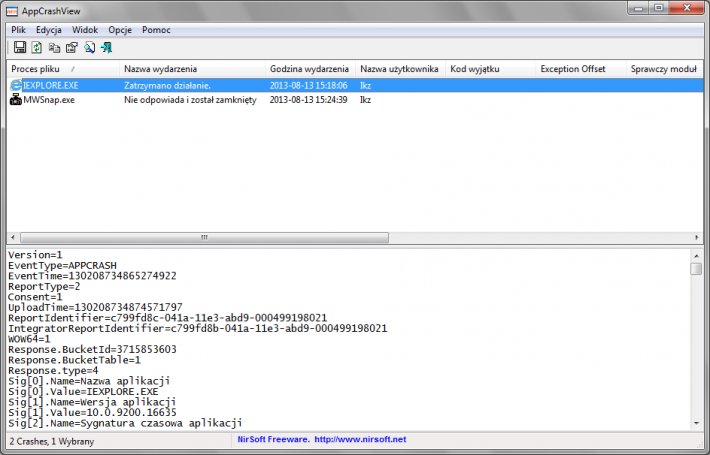Viewport: 710px width, 455px height.
Task: Click the 'Sig[0].Name=Nazwa aplikacji' line
Action: (x=89, y=381)
